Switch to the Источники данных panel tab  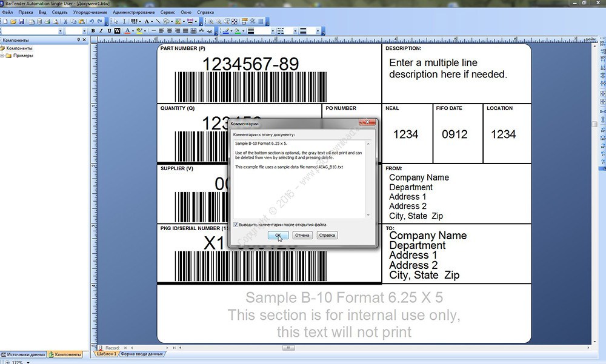23,354
